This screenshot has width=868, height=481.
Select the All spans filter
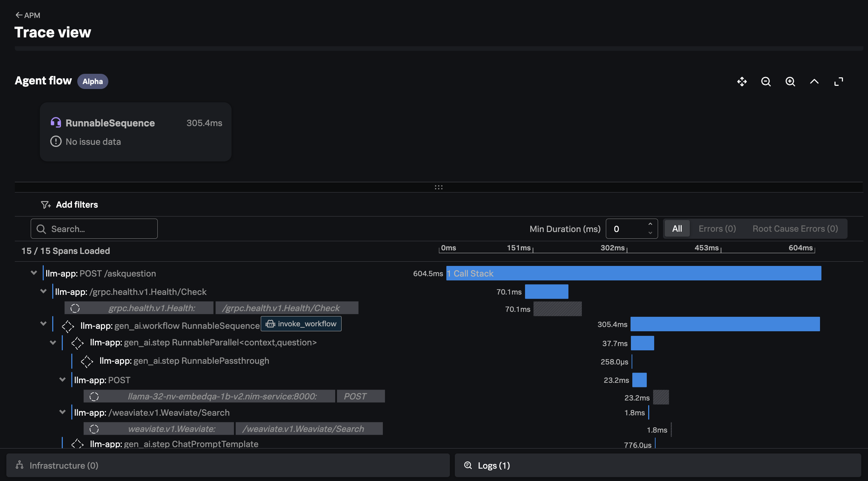coord(677,229)
